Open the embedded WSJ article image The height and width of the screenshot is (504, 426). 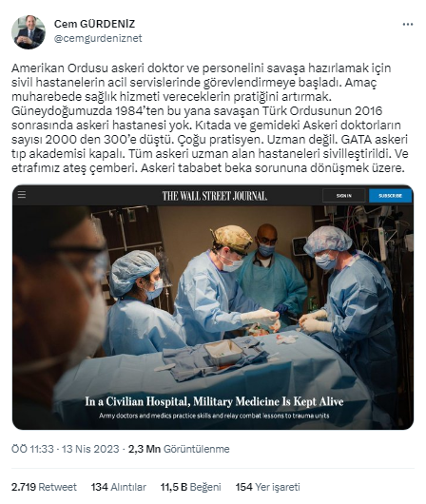(213, 307)
